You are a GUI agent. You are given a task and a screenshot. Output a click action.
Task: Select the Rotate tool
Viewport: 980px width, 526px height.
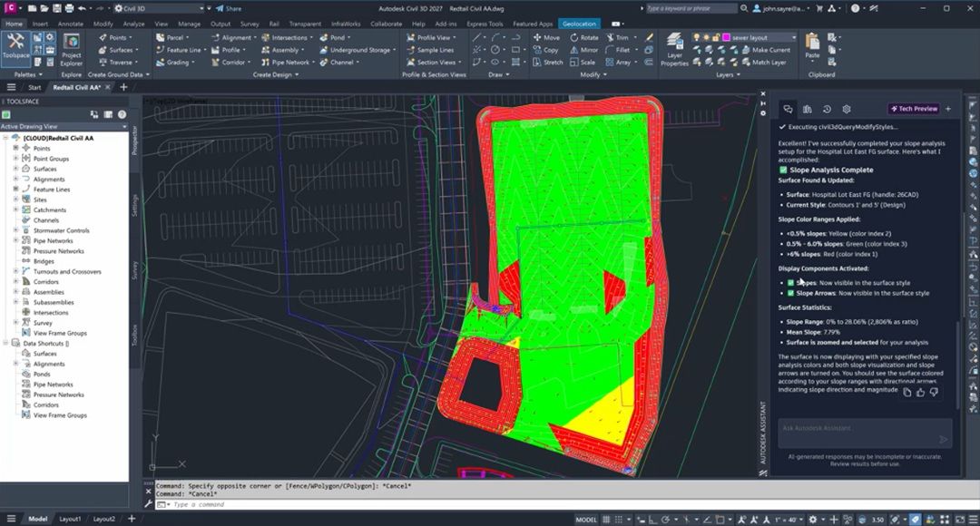[x=584, y=37]
